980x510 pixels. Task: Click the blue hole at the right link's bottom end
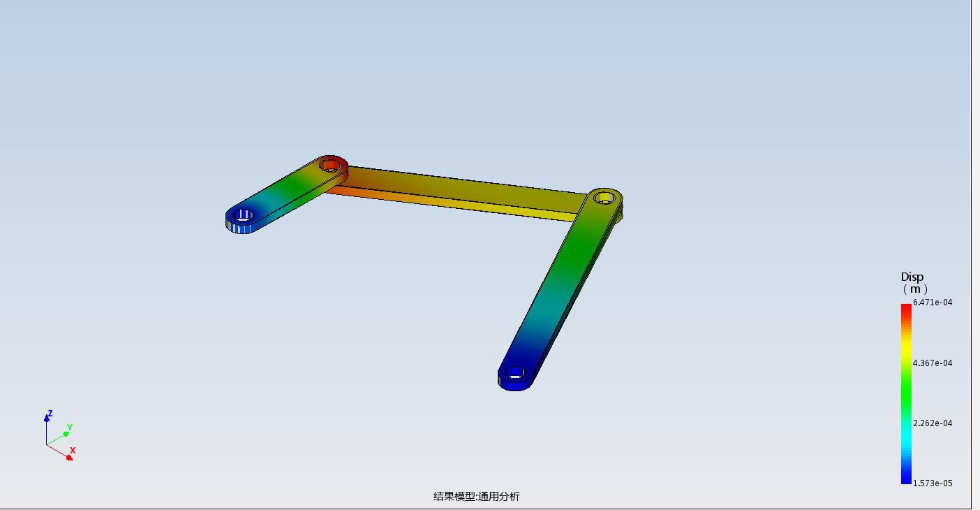coord(515,373)
